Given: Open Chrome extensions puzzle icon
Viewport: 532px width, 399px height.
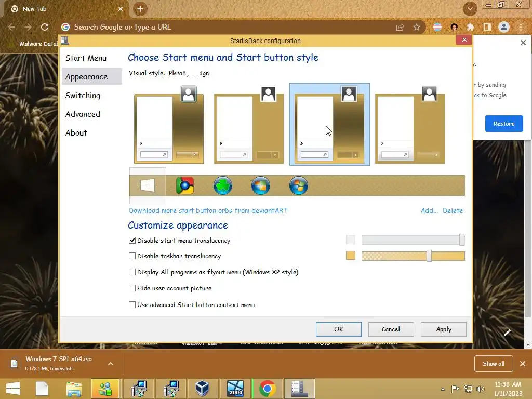Looking at the screenshot, I should tap(470, 27).
